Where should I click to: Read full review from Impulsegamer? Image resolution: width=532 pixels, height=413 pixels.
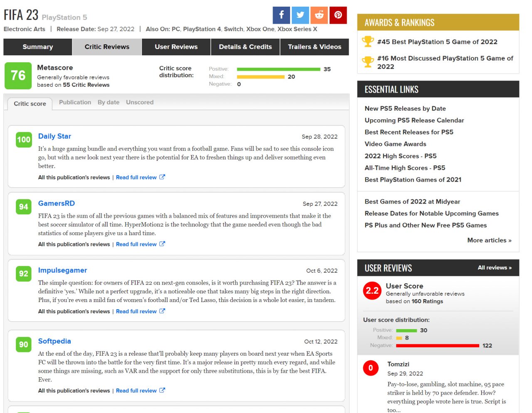click(136, 311)
